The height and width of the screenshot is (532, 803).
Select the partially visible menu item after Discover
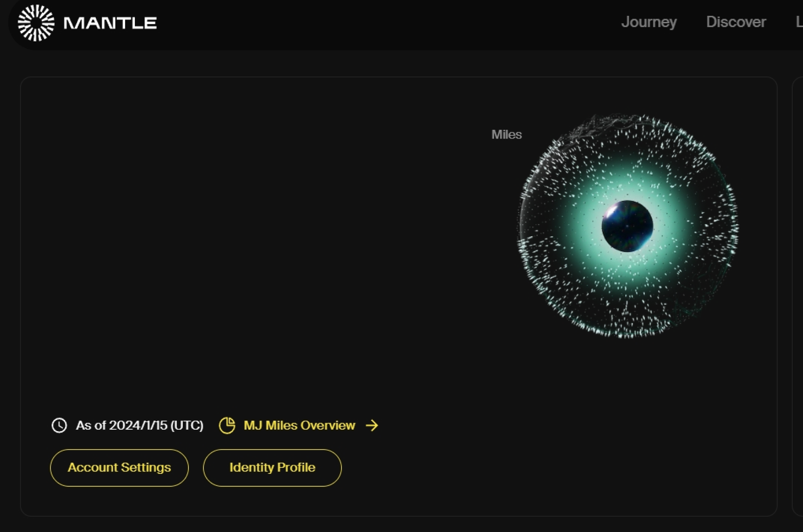799,22
